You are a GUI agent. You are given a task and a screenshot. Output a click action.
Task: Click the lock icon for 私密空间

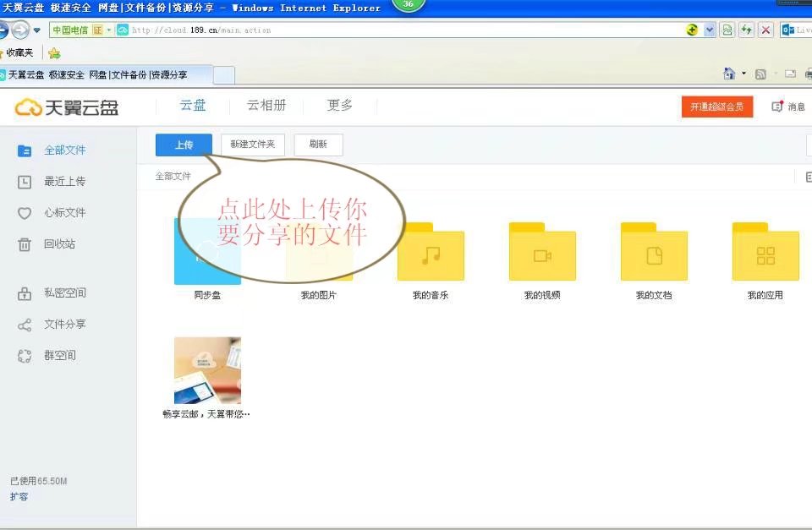(x=25, y=293)
